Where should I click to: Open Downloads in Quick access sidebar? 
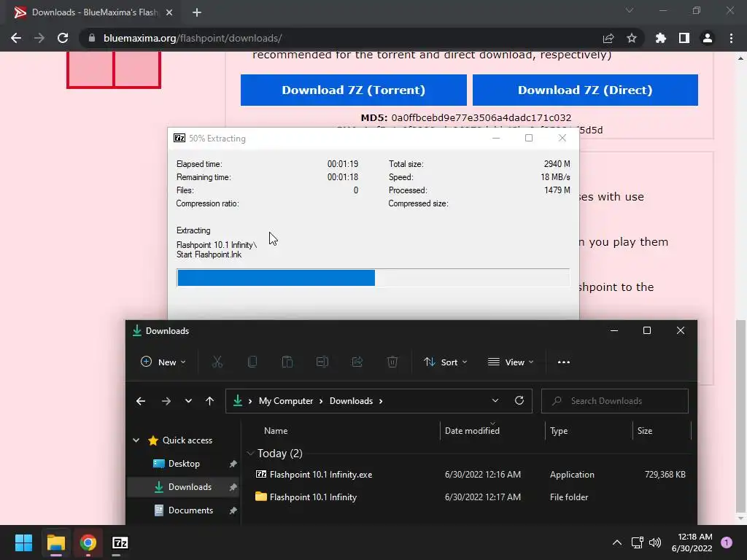pos(184,487)
